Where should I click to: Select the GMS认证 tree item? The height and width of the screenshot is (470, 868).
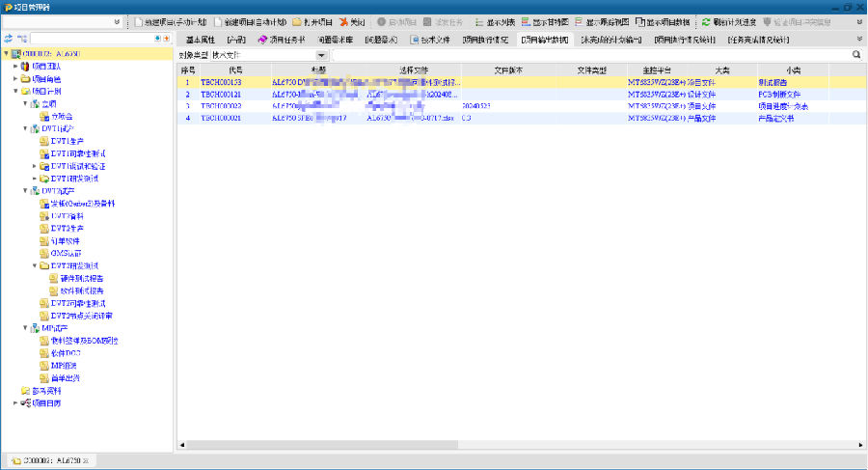tap(66, 253)
